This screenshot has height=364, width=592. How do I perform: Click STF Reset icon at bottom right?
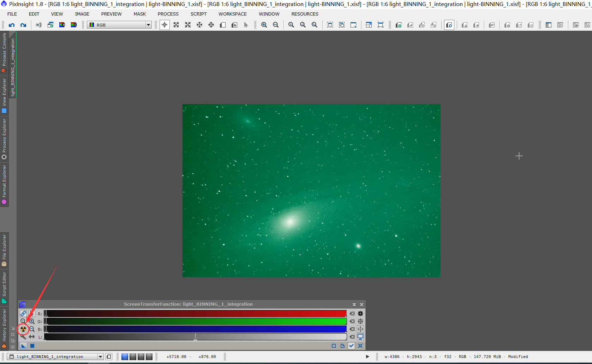pyautogui.click(x=360, y=346)
